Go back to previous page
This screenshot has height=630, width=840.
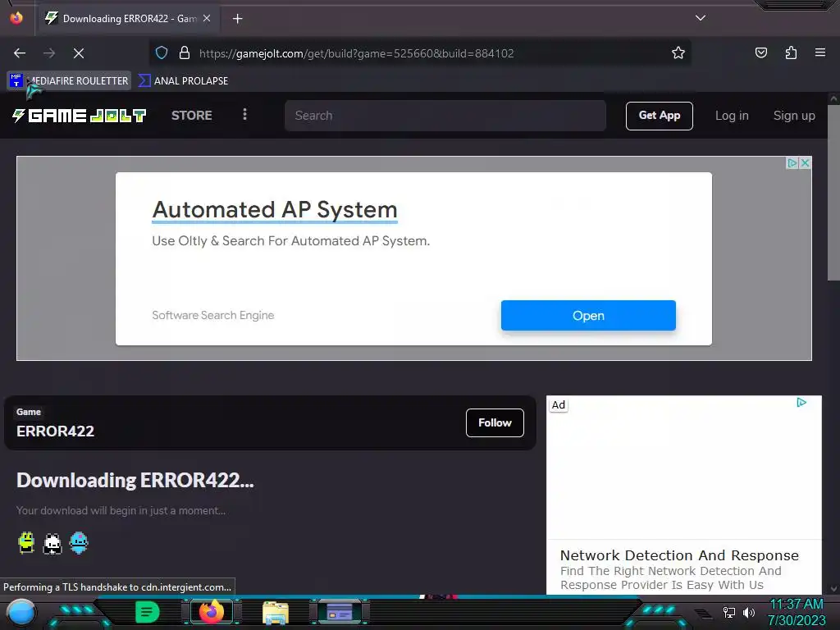pyautogui.click(x=20, y=53)
